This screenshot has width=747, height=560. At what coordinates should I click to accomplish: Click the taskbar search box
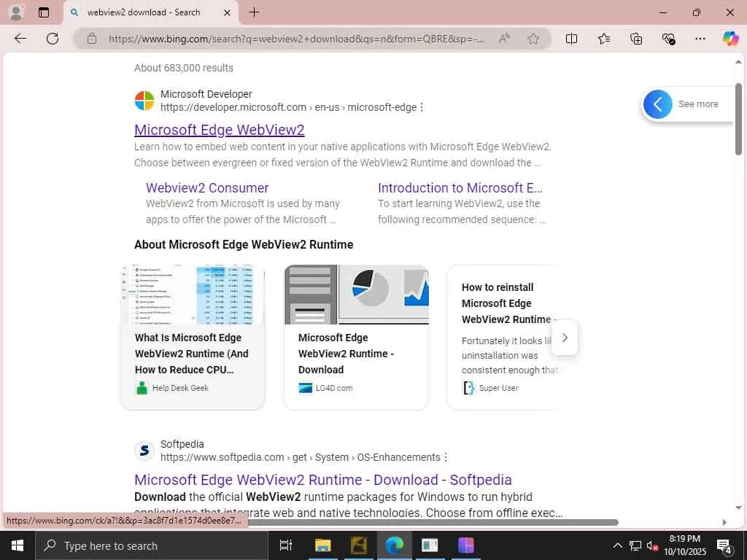(152, 545)
